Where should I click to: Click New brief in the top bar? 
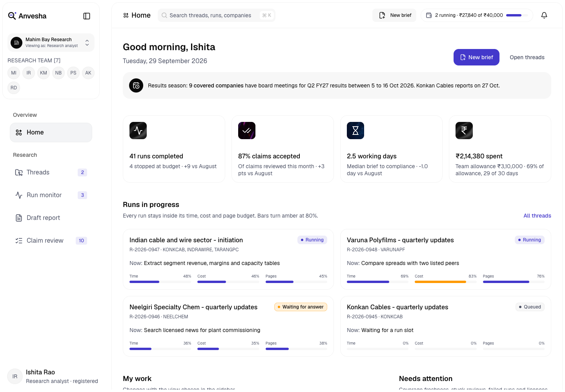coord(394,15)
